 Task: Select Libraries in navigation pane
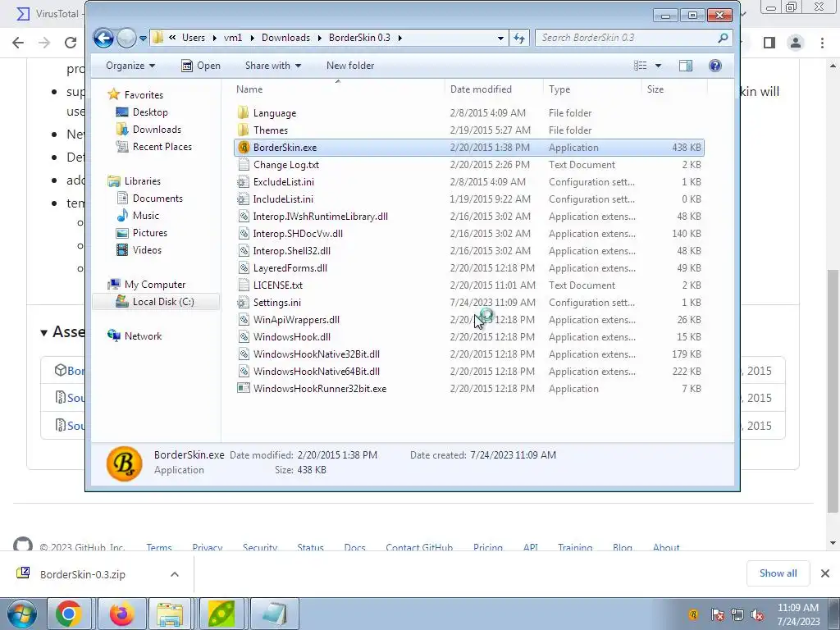pos(142,181)
